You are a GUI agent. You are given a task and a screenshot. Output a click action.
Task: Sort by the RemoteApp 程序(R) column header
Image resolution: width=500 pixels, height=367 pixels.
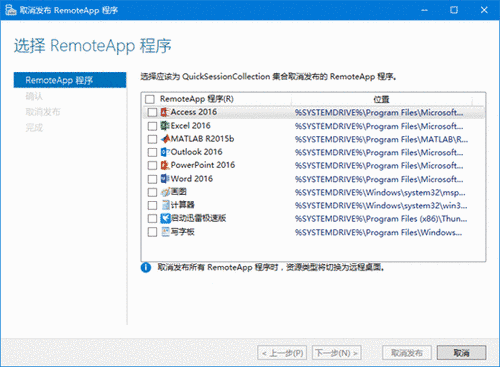point(197,99)
